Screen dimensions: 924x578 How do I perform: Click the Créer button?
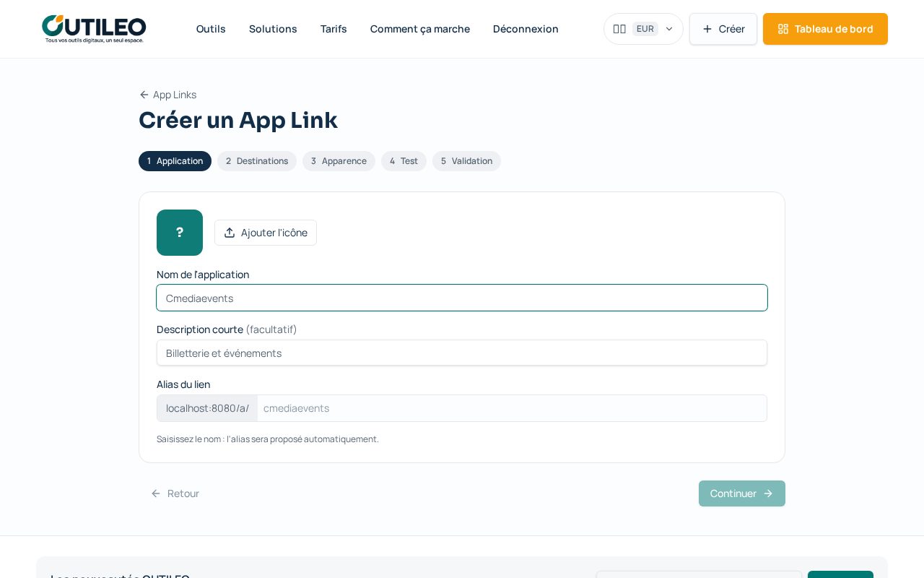[723, 29]
